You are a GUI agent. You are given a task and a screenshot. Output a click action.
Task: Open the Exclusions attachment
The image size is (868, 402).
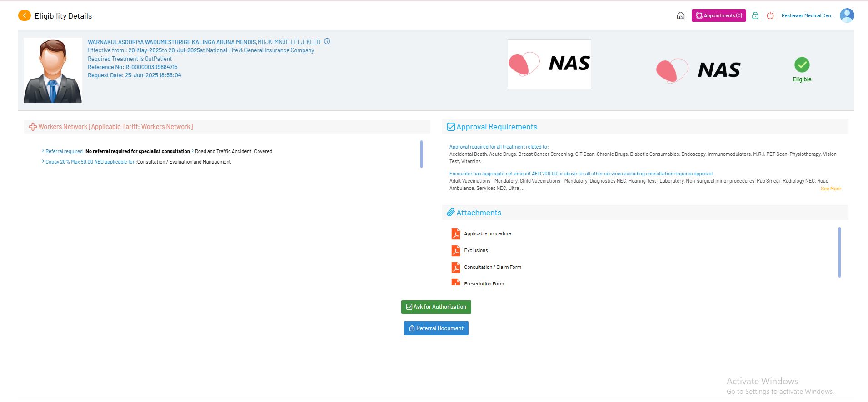(x=476, y=250)
